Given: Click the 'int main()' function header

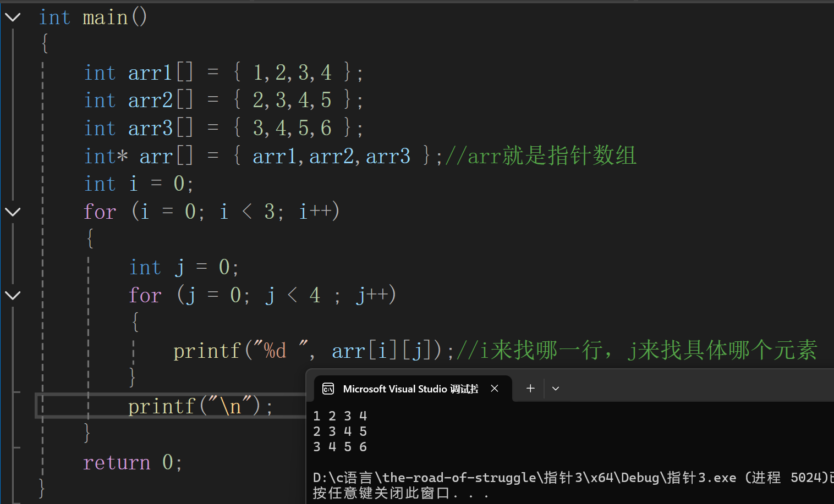Looking at the screenshot, I should pyautogui.click(x=93, y=18).
